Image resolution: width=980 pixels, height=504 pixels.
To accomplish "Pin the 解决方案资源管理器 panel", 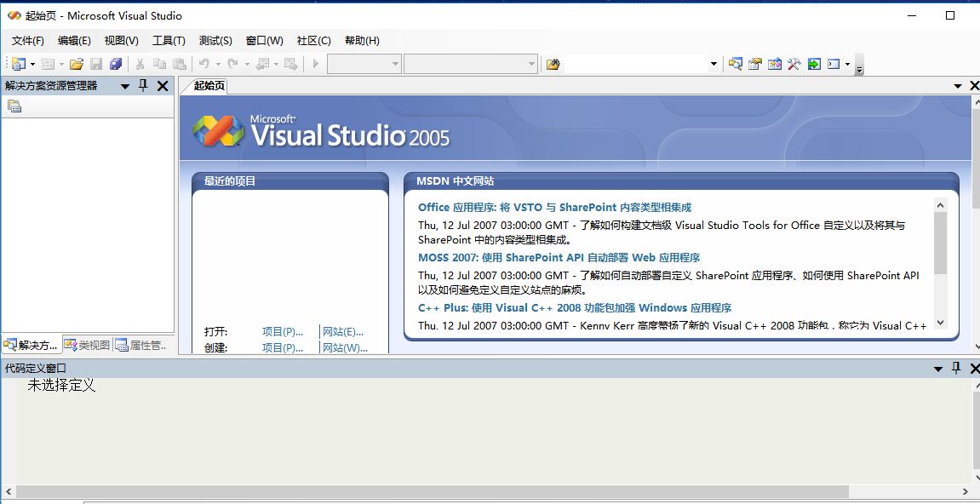I will tap(142, 86).
